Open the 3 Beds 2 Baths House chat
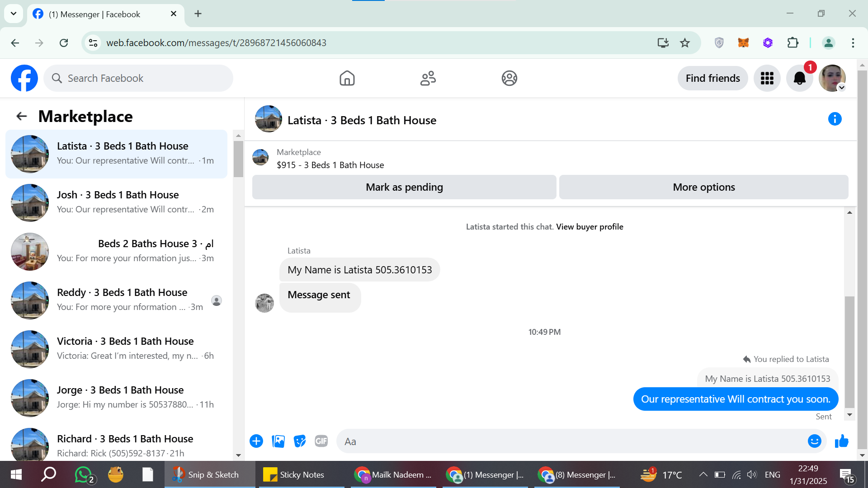 point(117,251)
